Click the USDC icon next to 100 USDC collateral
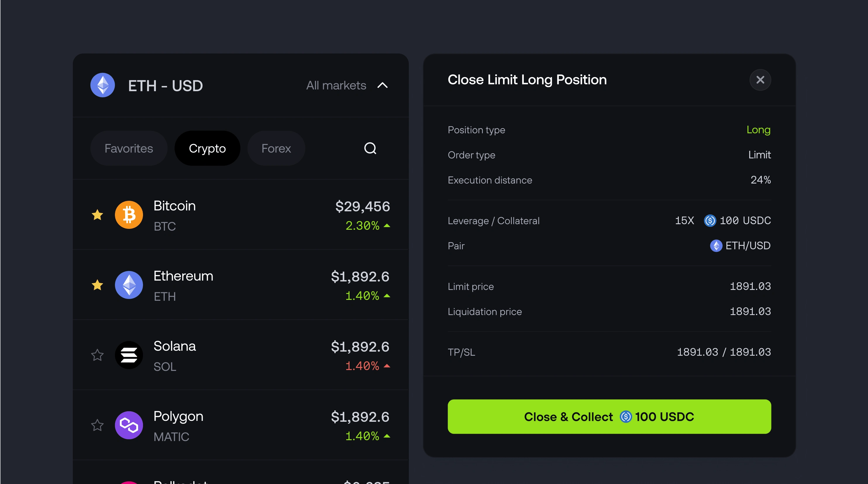This screenshot has width=868, height=484. point(709,221)
